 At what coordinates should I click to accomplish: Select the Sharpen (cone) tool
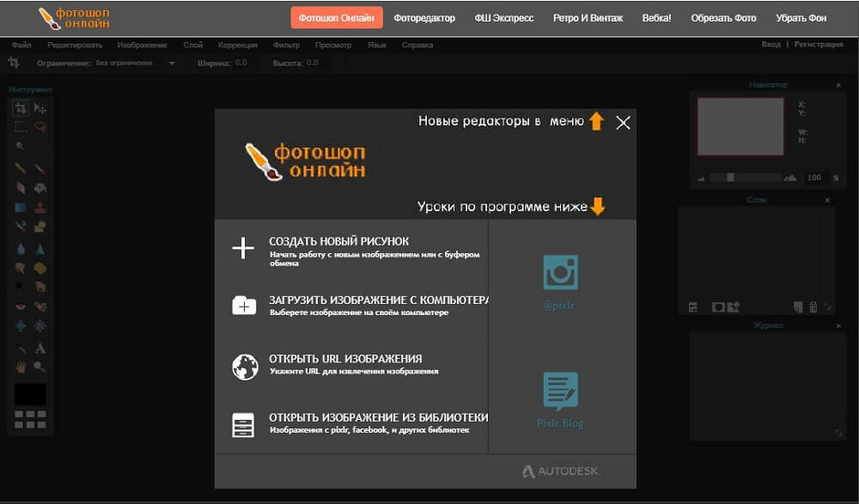(x=40, y=249)
